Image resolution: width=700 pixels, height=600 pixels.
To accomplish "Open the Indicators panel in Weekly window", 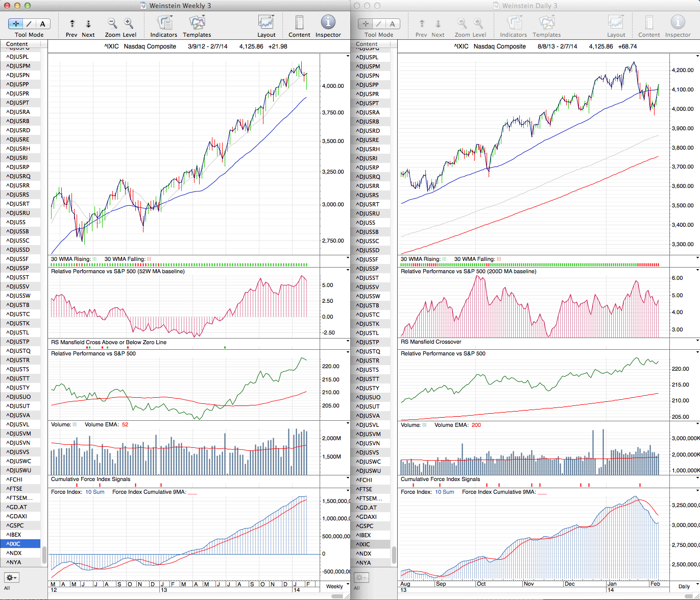I will click(x=164, y=23).
